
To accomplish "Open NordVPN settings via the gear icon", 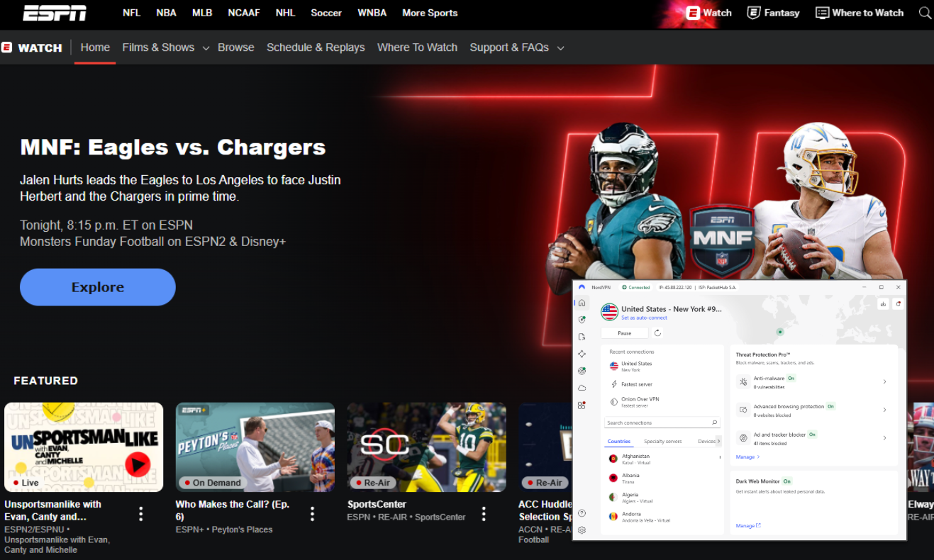I will tap(582, 529).
